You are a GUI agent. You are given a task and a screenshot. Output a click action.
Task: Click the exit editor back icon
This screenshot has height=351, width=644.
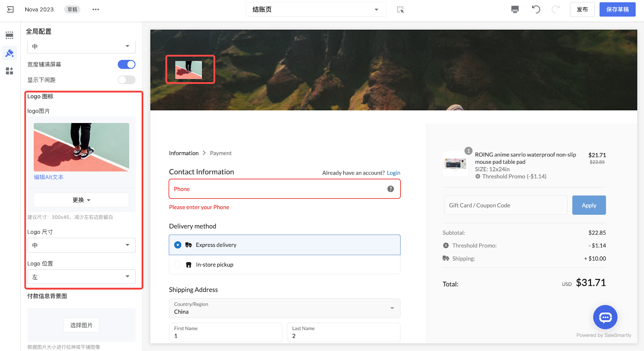[x=10, y=9]
